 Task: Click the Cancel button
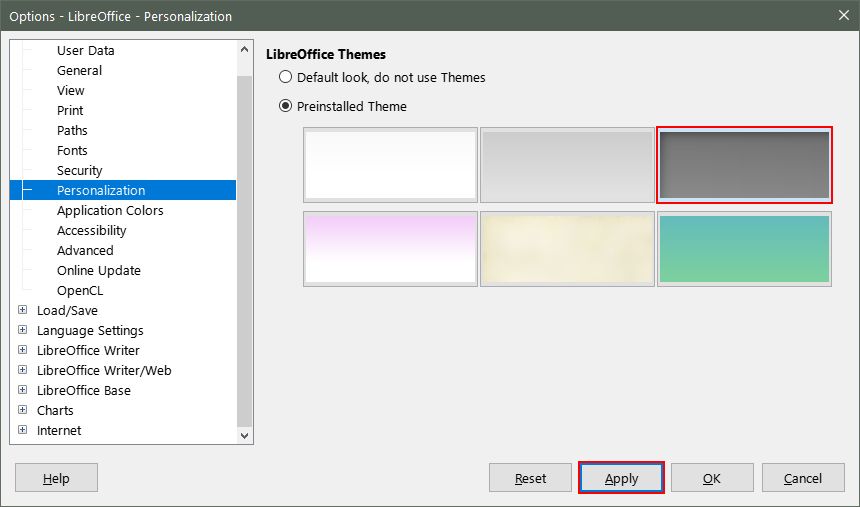(x=803, y=478)
